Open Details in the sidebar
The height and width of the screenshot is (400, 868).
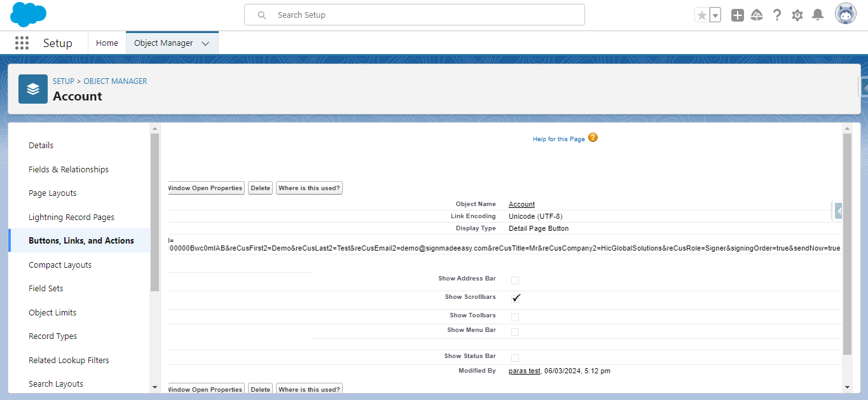(41, 145)
